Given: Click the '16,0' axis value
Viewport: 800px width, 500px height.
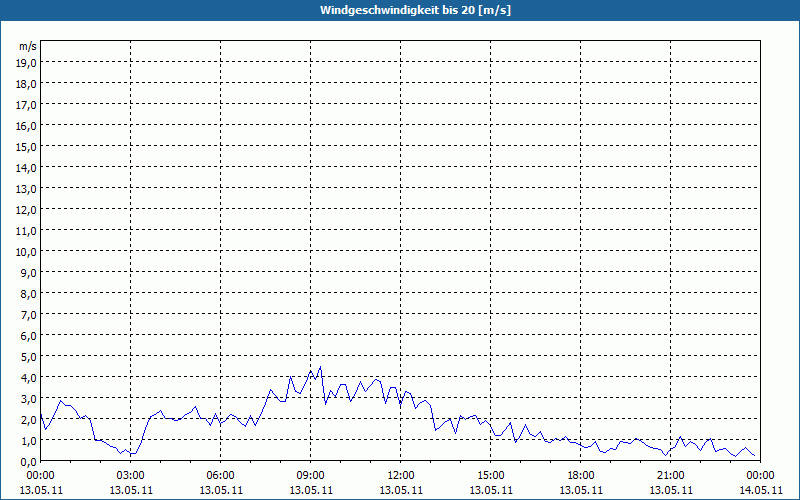Looking at the screenshot, I should [x=28, y=126].
